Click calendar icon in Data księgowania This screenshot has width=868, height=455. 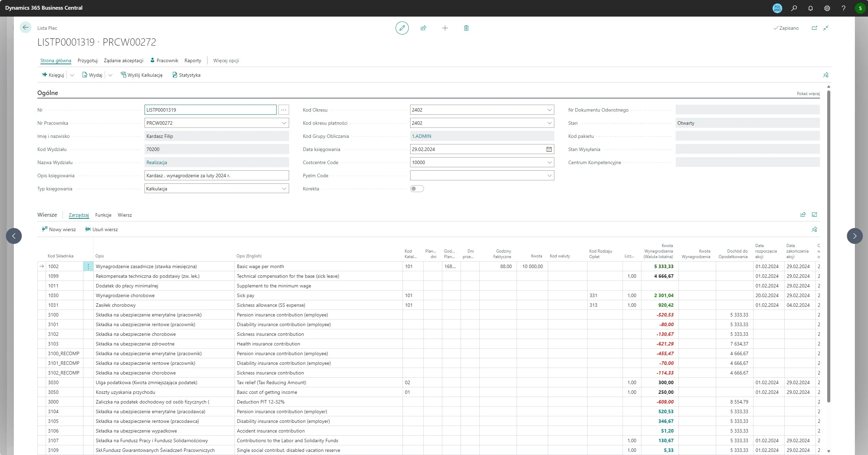point(549,149)
